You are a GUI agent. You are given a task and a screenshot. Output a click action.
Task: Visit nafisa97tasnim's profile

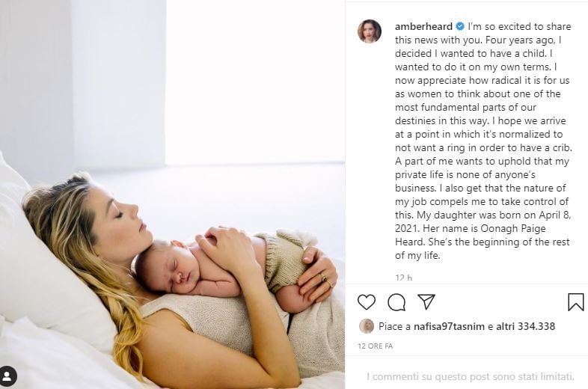pyautogui.click(x=449, y=326)
